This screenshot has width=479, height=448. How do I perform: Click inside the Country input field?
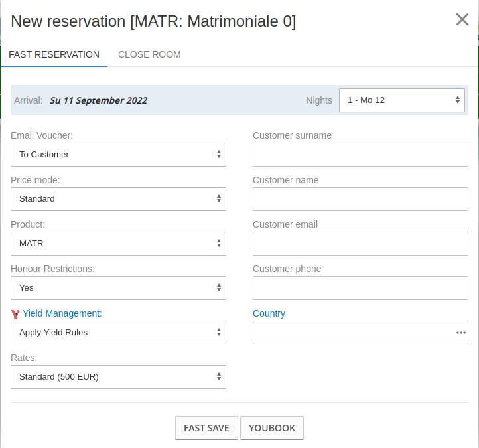[352, 333]
